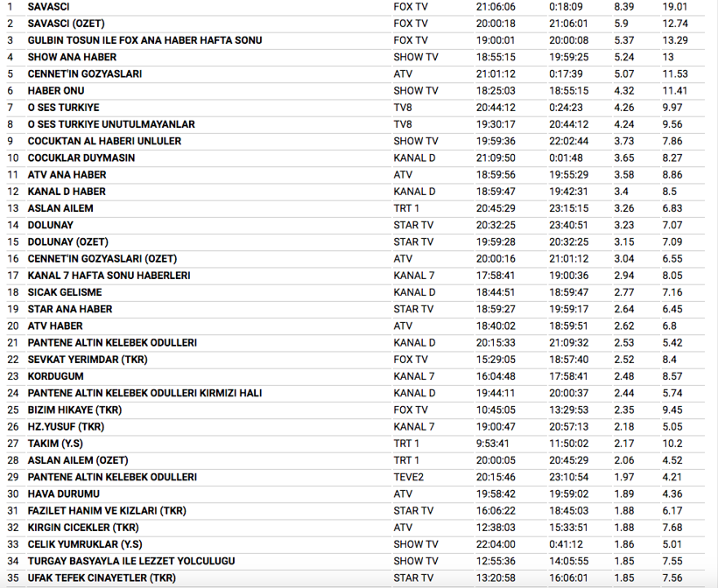This screenshot has width=718, height=588.
Task: Click the TRT 1 channel cell for TAKIM (Y.S)
Action: click(x=406, y=444)
